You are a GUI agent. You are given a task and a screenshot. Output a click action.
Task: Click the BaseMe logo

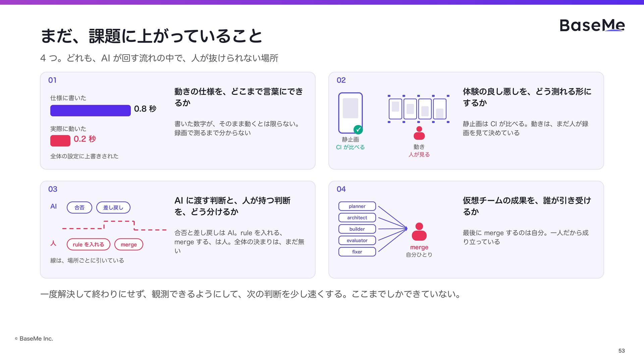pos(592,25)
